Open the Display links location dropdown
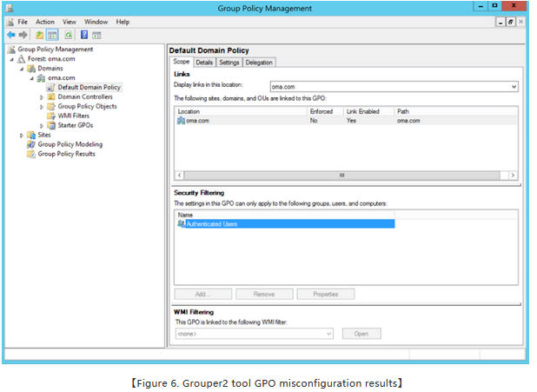 click(514, 87)
